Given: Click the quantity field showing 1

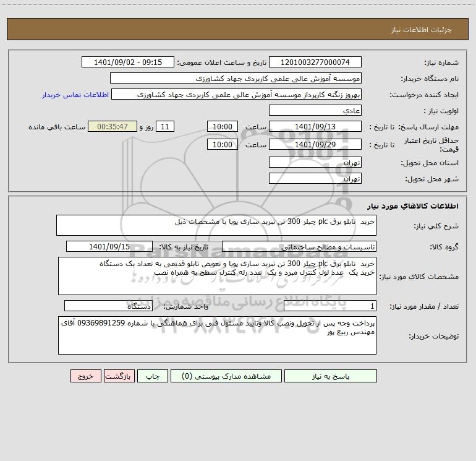Looking at the screenshot, I should 330,306.
